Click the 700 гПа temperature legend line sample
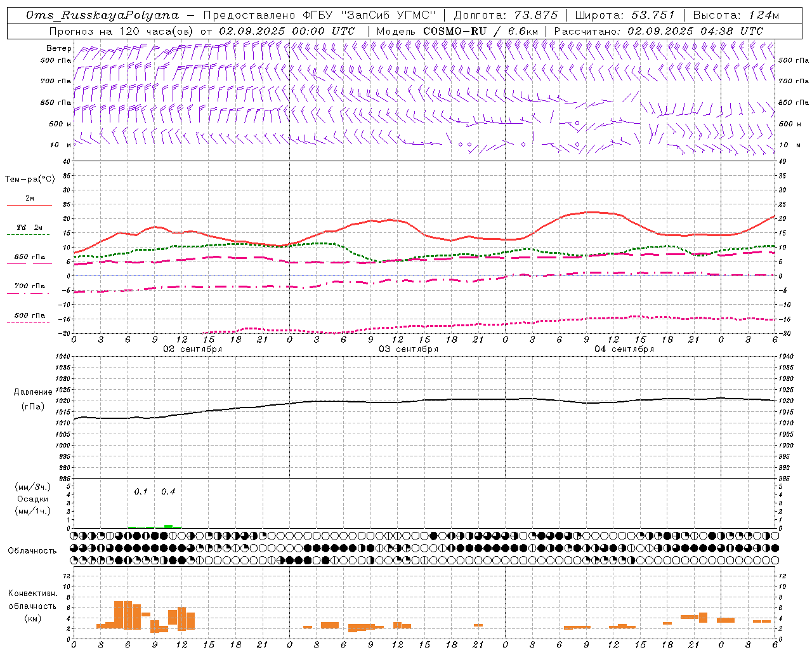The width and height of the screenshot is (812, 650). pos(28,294)
